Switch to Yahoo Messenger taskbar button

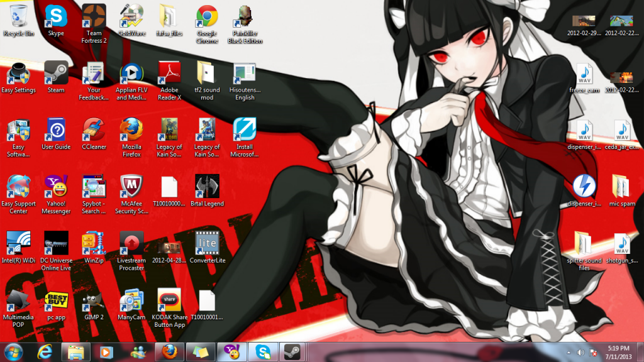[231, 352]
